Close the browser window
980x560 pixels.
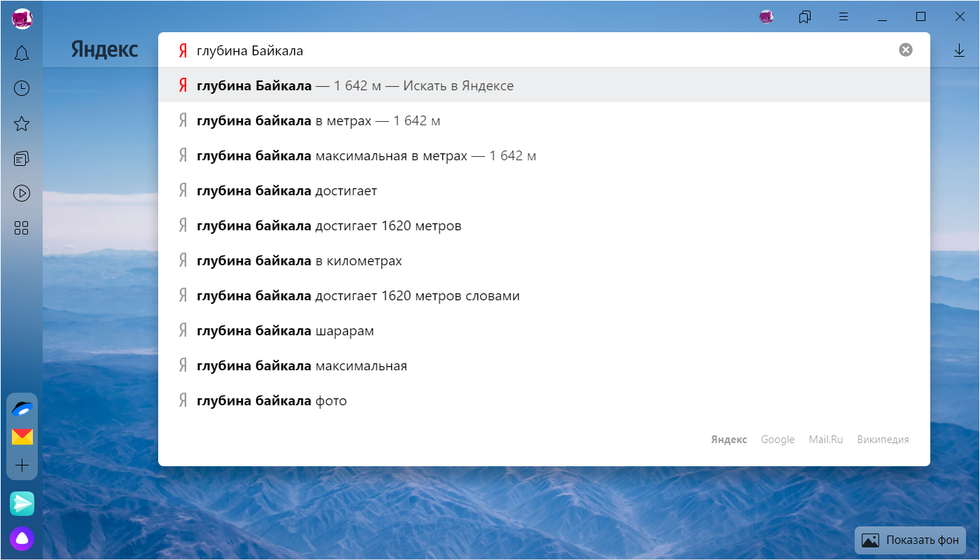coord(960,17)
